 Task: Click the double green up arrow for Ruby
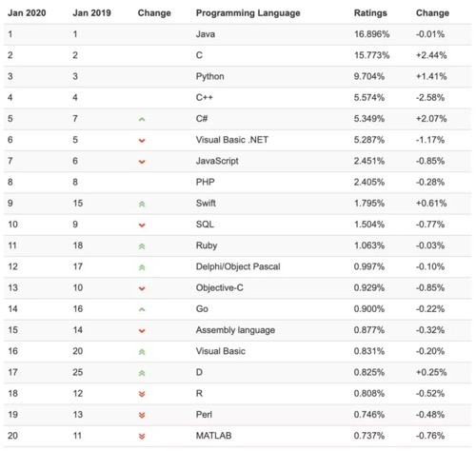(x=142, y=246)
